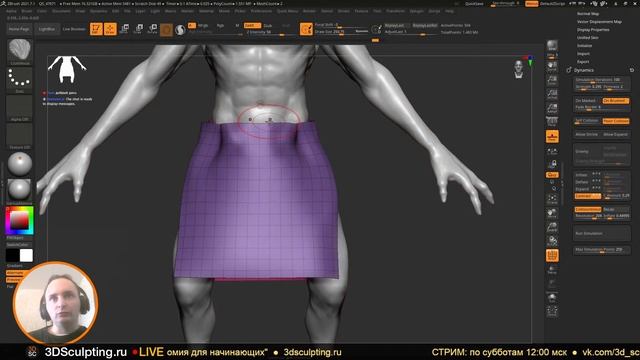Toggle Solo mode icon
Viewport: 640px width, 360px height.
point(552,298)
